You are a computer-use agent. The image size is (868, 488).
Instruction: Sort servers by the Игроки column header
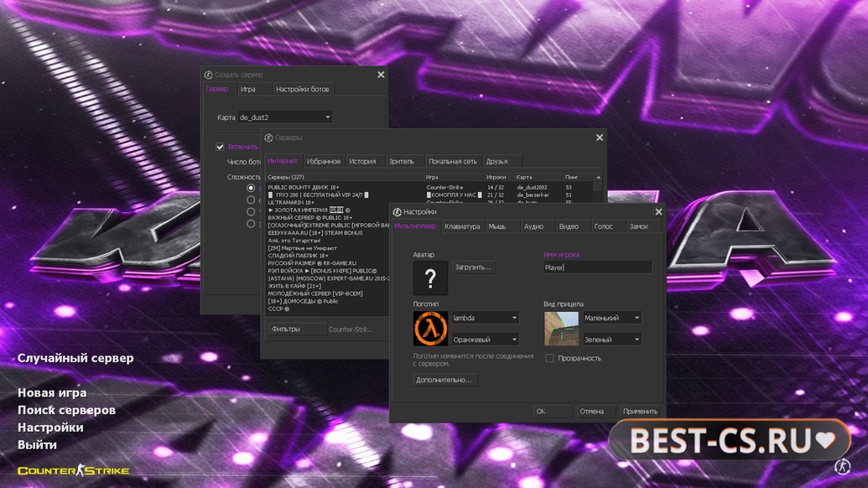[x=499, y=177]
